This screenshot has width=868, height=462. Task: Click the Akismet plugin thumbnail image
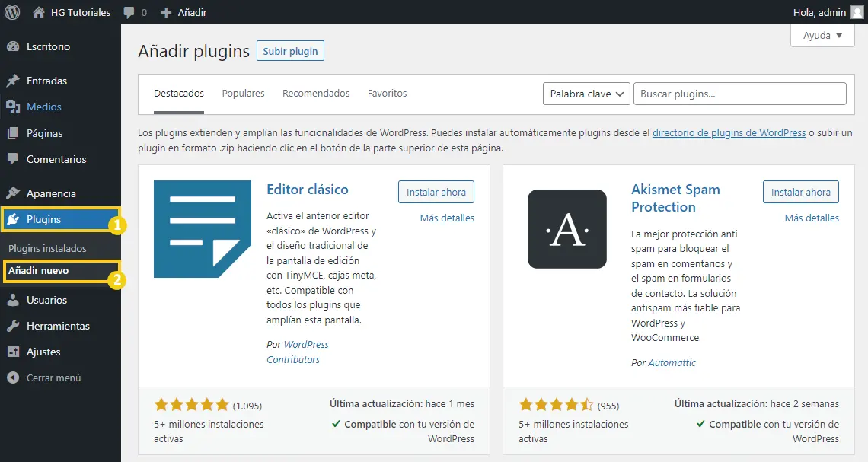pyautogui.click(x=566, y=229)
